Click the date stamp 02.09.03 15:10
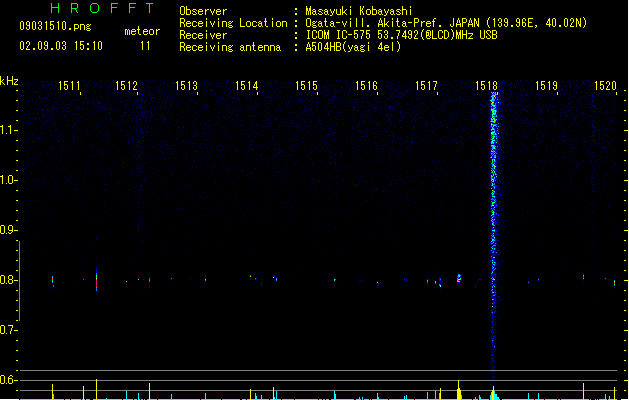This screenshot has height=400, width=629. pos(61,46)
